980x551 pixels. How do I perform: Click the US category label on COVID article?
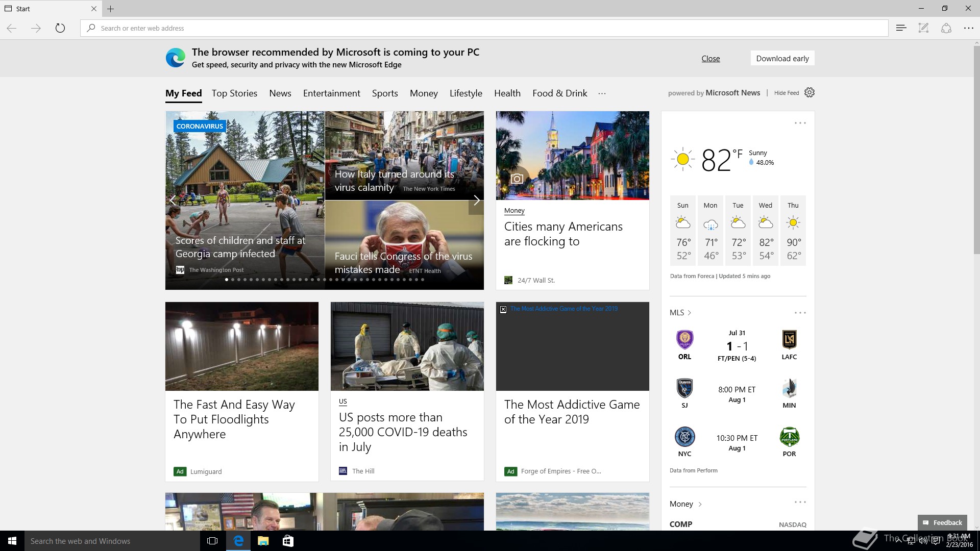[x=343, y=402]
